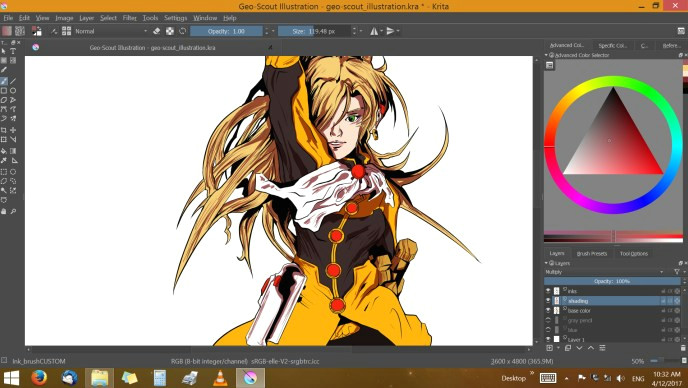The width and height of the screenshot is (688, 388).
Task: Open the Filter menu
Action: point(129,18)
